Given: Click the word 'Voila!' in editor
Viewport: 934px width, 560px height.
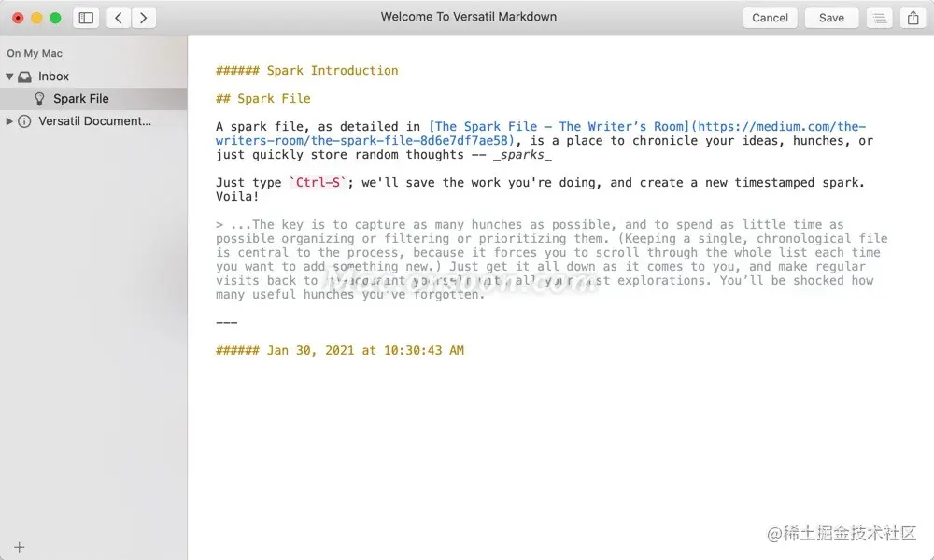Looking at the screenshot, I should pyautogui.click(x=237, y=197).
